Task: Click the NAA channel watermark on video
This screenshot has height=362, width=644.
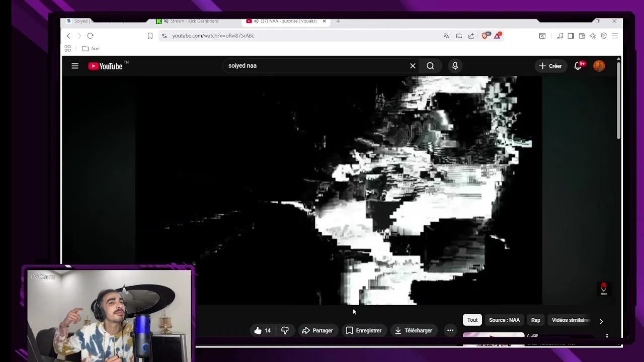Action: [604, 289]
